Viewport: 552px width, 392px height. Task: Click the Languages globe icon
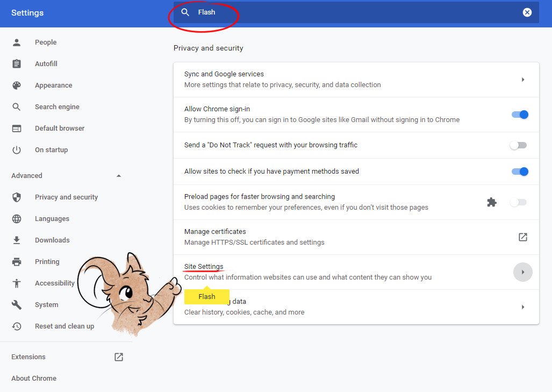coord(17,219)
